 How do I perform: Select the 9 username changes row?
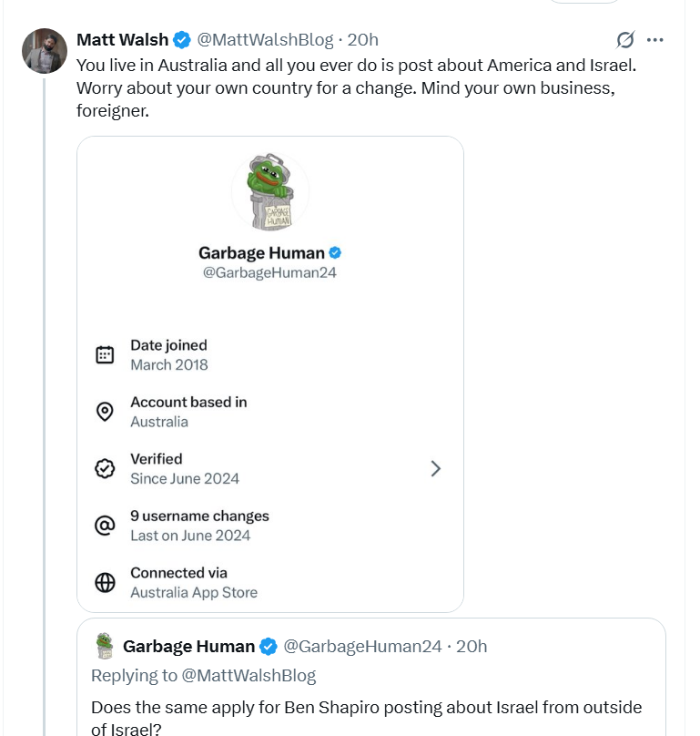coord(270,526)
